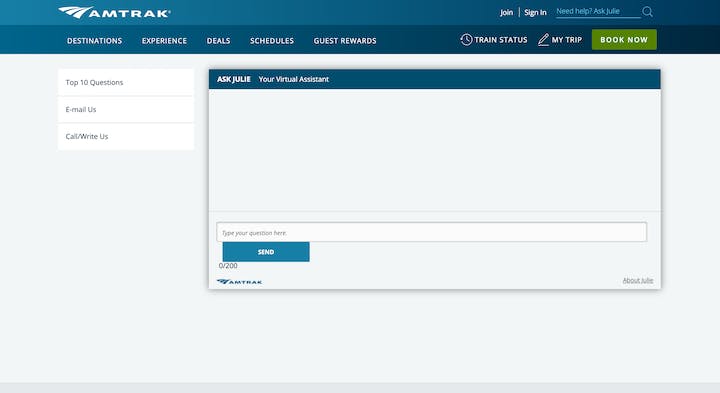The width and height of the screenshot is (720, 393).
Task: Click the Send button
Action: [266, 252]
